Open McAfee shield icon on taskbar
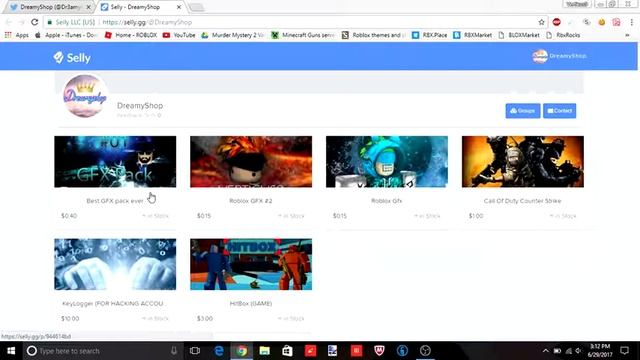This screenshot has height=360, width=640. pos(379,351)
